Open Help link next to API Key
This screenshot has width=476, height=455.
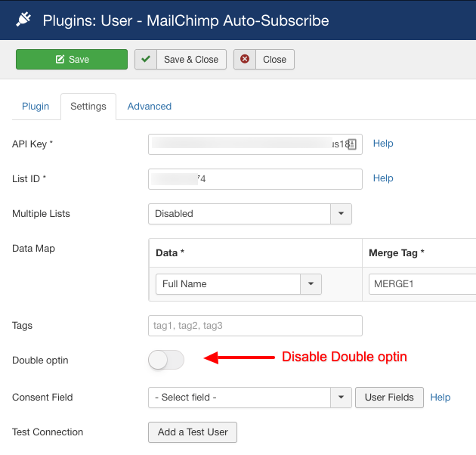pyautogui.click(x=383, y=144)
